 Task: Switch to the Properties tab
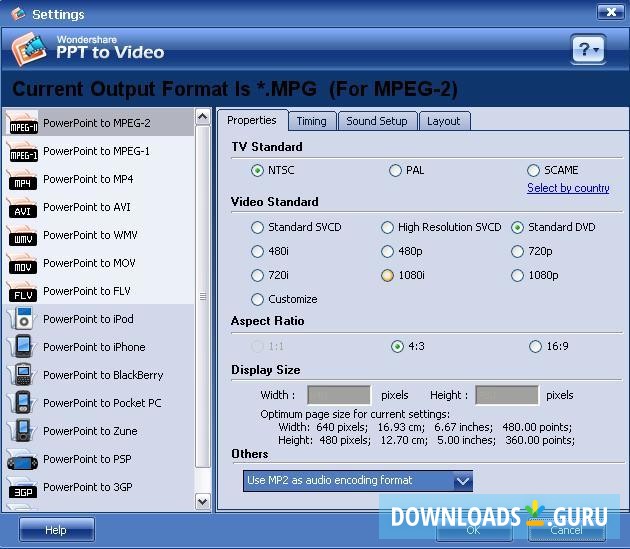click(x=252, y=120)
